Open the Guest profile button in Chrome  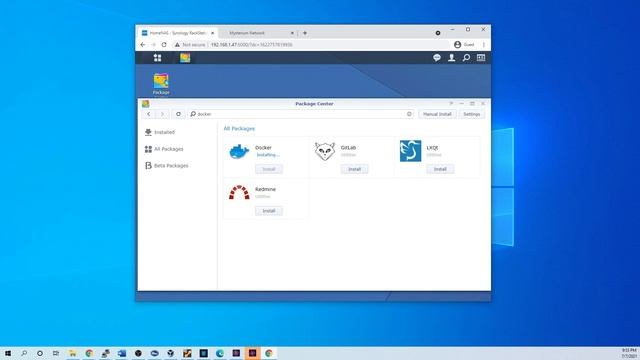[x=464, y=44]
